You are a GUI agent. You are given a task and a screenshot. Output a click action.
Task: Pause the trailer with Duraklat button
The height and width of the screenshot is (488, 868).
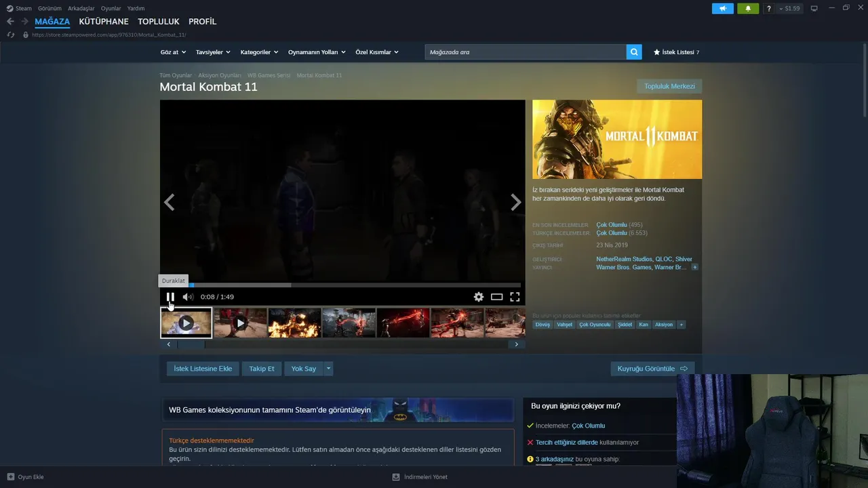[x=170, y=297]
